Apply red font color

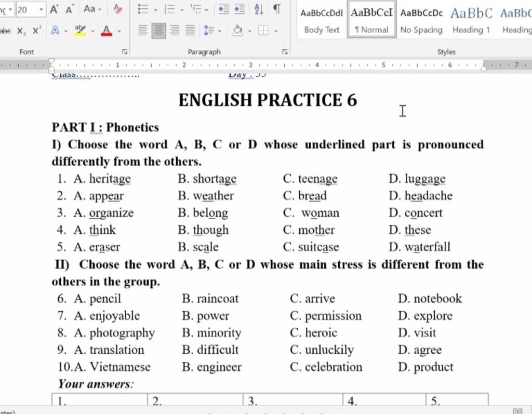107,31
